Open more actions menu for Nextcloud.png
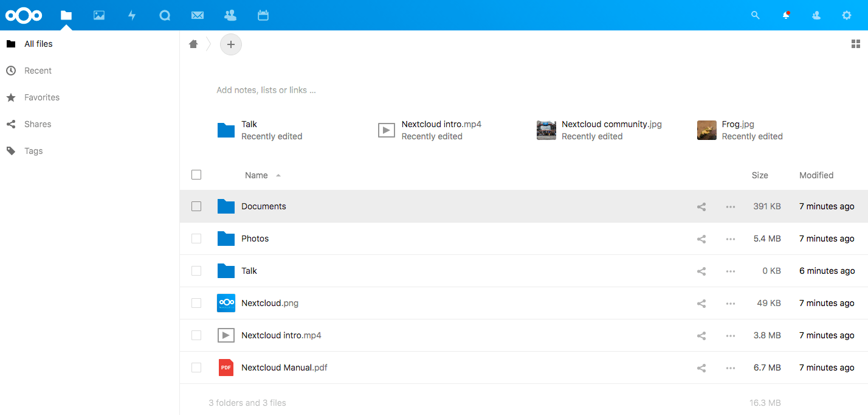 tap(731, 304)
